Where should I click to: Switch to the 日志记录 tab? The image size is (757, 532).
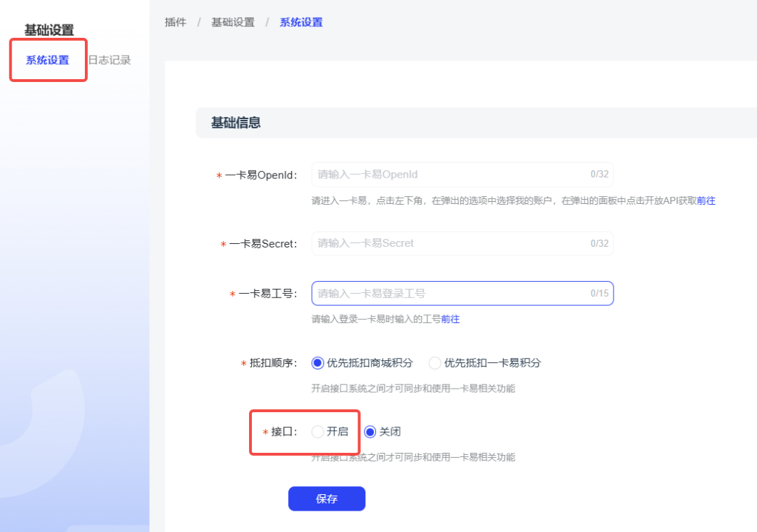pyautogui.click(x=109, y=60)
